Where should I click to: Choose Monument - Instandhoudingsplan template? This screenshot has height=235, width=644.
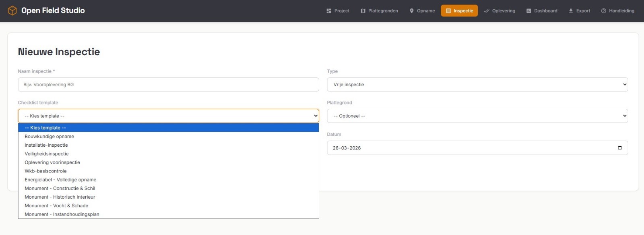click(x=62, y=214)
